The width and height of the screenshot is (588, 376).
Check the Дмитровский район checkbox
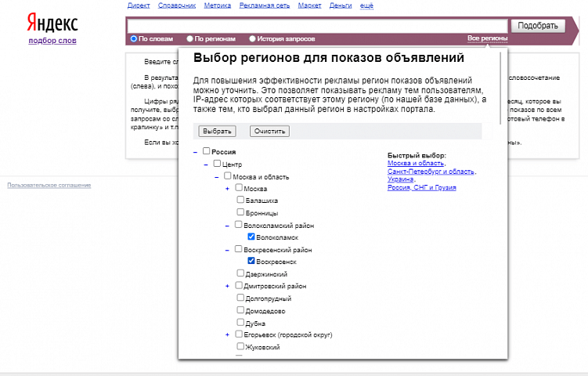(x=239, y=285)
